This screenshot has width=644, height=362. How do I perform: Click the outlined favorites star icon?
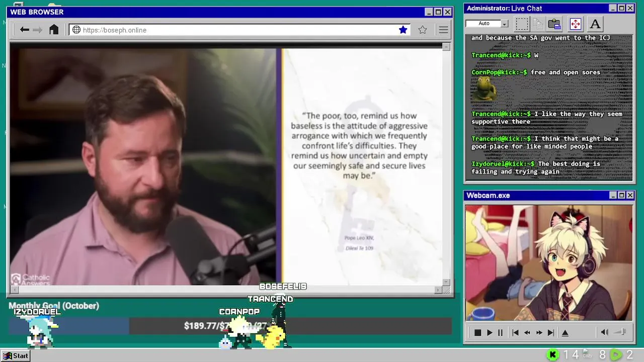(423, 30)
